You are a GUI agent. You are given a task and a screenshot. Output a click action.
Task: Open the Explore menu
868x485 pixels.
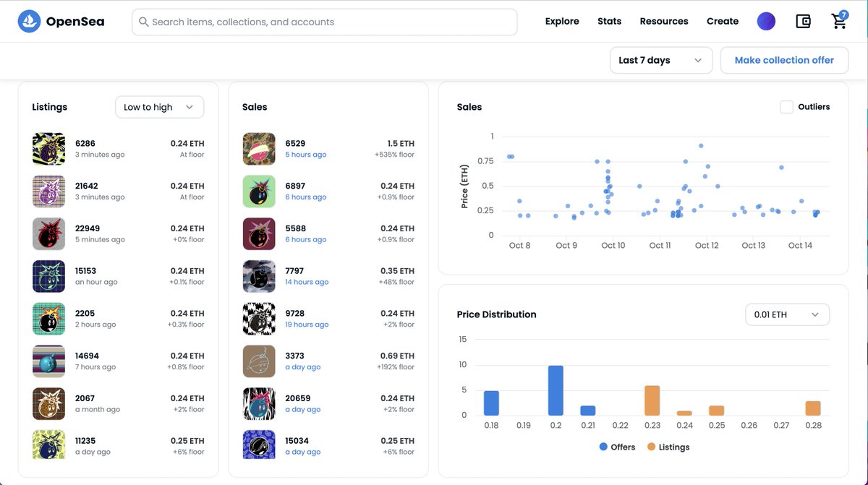(x=562, y=21)
